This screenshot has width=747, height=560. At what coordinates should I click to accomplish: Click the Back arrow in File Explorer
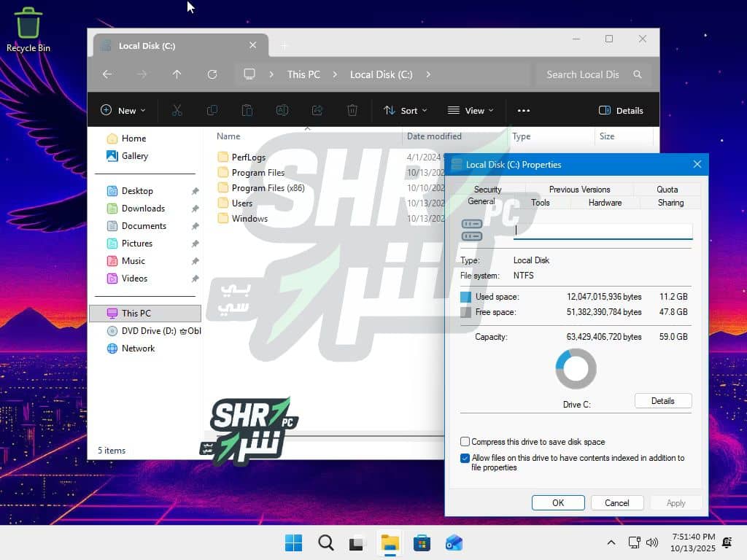[107, 74]
